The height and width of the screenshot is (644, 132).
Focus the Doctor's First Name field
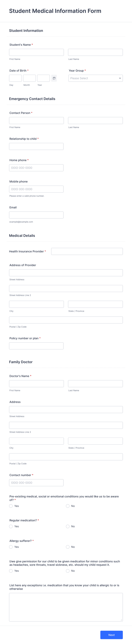[x=36, y=383]
